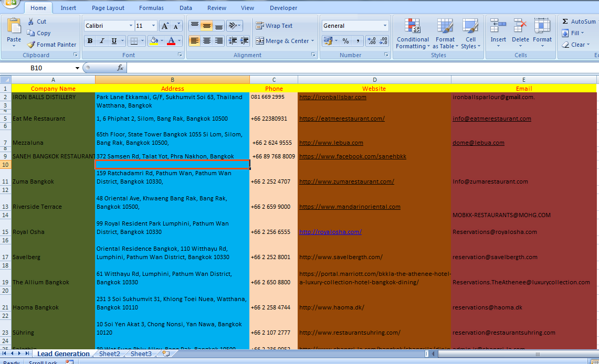Screen dimensions: 599x364
Task: Apply Merge & Center to cells
Action: [x=281, y=40]
